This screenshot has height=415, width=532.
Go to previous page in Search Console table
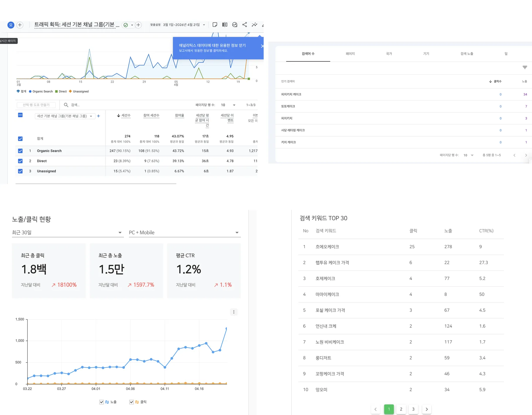pyautogui.click(x=514, y=155)
